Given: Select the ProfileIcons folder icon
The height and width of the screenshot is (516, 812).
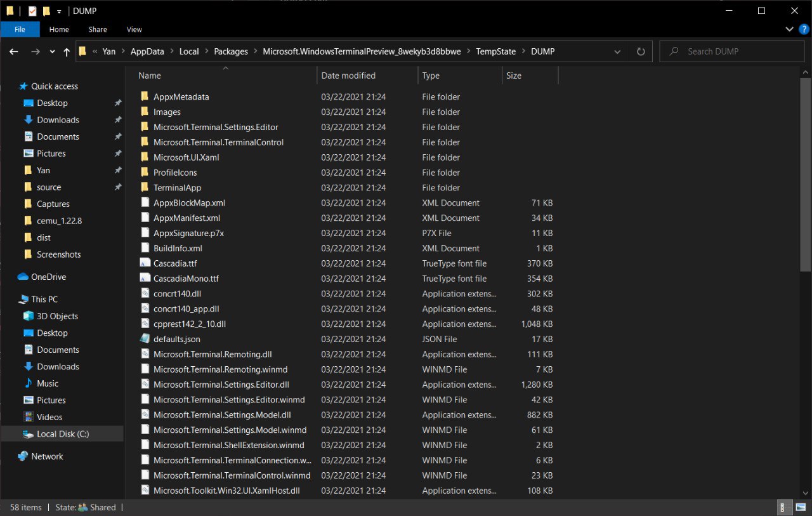Looking at the screenshot, I should click(x=145, y=173).
